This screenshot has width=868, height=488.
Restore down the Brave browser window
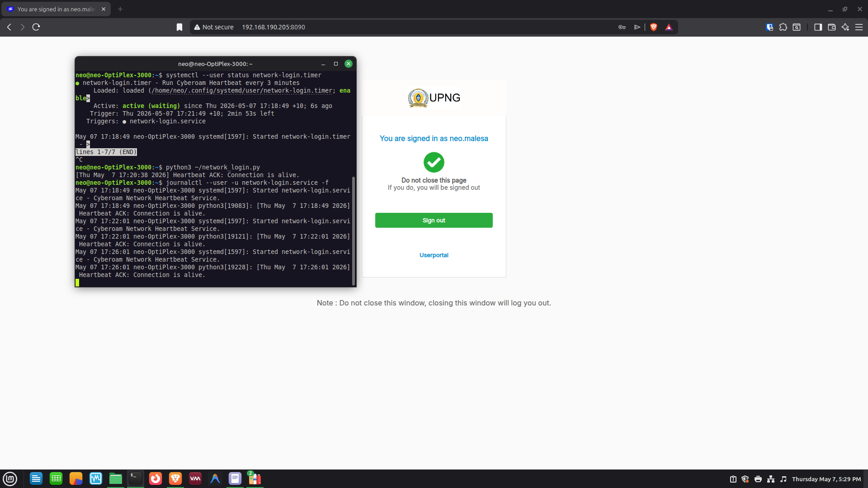pos(845,9)
